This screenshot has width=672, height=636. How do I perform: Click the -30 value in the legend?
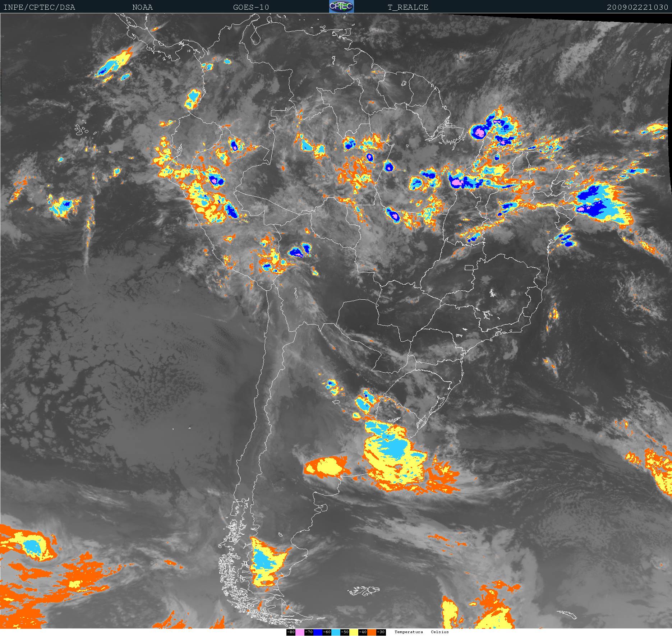381,632
